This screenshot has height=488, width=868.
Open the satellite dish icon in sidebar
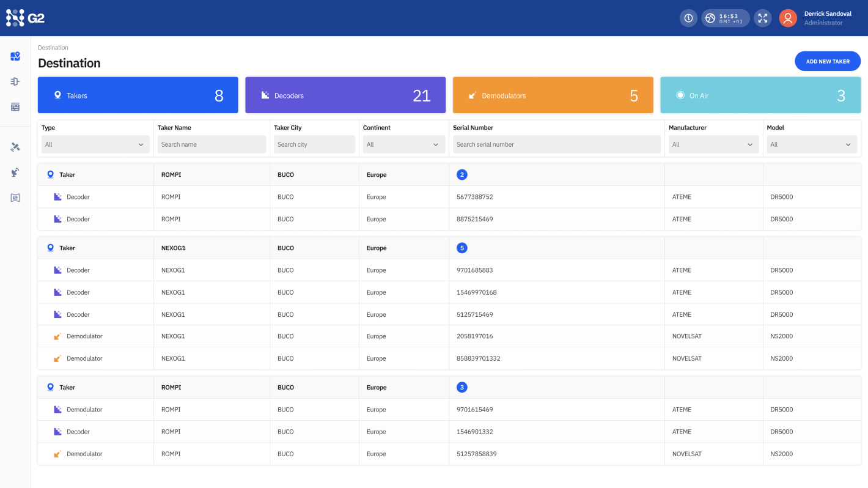(x=15, y=172)
